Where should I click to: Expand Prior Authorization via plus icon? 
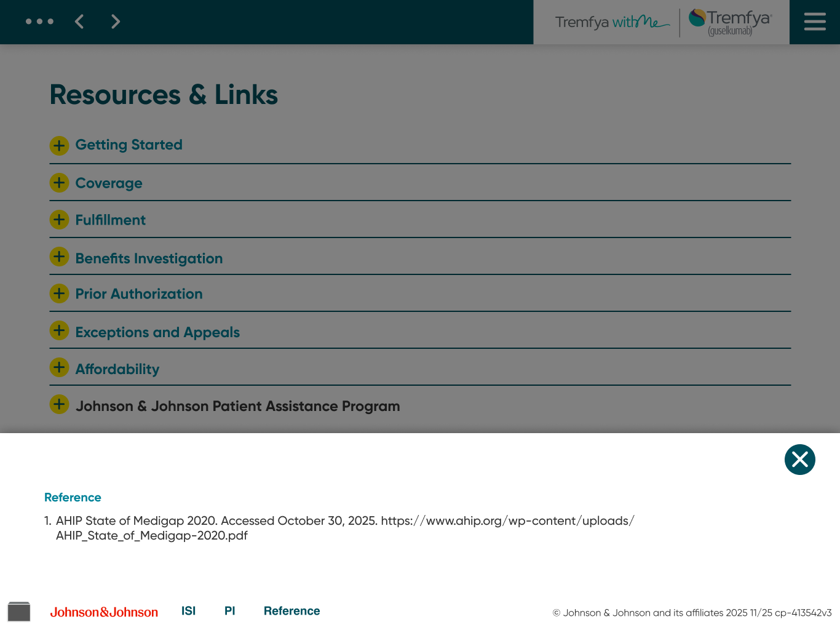[x=59, y=293]
